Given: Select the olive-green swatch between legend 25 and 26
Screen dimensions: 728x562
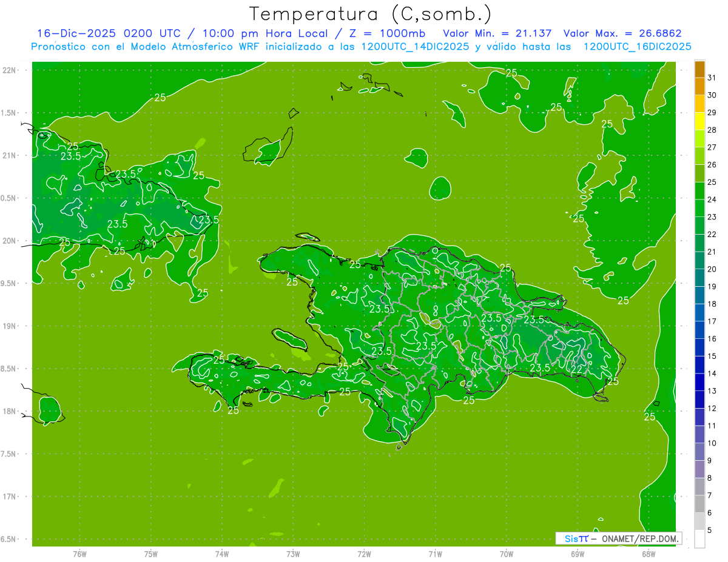Looking at the screenshot, I should pyautogui.click(x=699, y=173).
